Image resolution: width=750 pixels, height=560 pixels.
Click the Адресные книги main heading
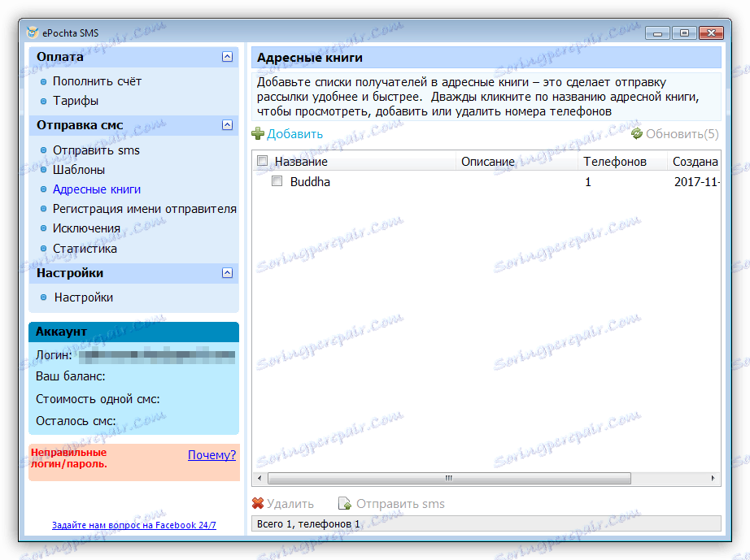tap(309, 58)
